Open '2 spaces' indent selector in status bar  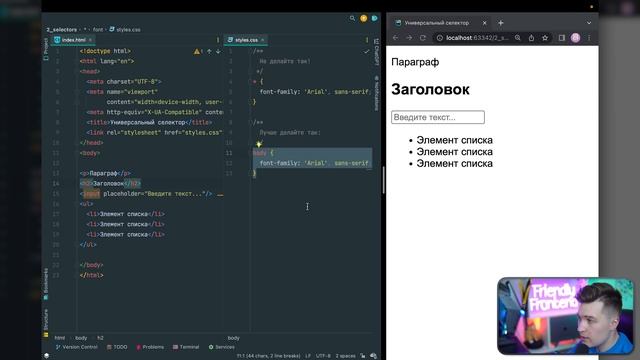tap(345, 356)
